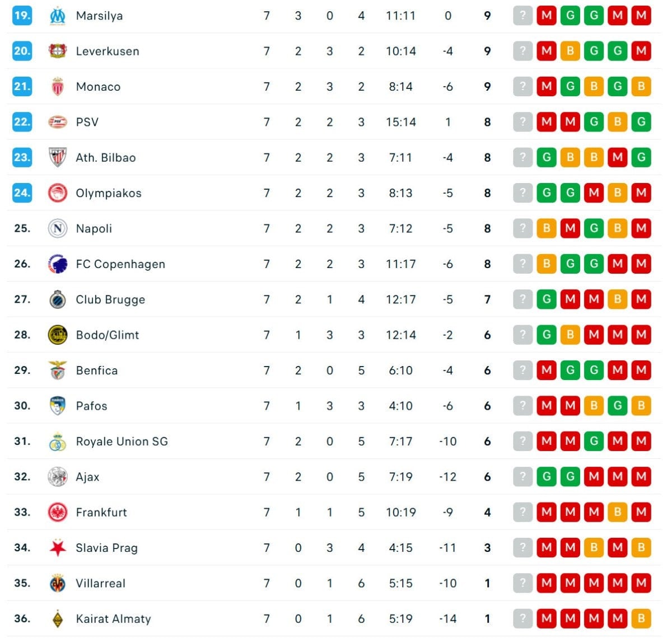Select the Slavia Prag team name
This screenshot has height=638, width=672.
point(106,548)
